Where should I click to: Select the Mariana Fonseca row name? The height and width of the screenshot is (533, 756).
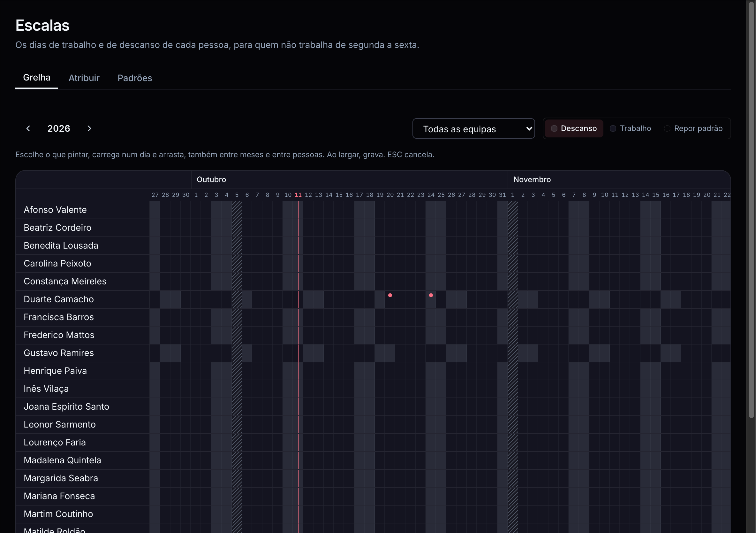tap(59, 496)
